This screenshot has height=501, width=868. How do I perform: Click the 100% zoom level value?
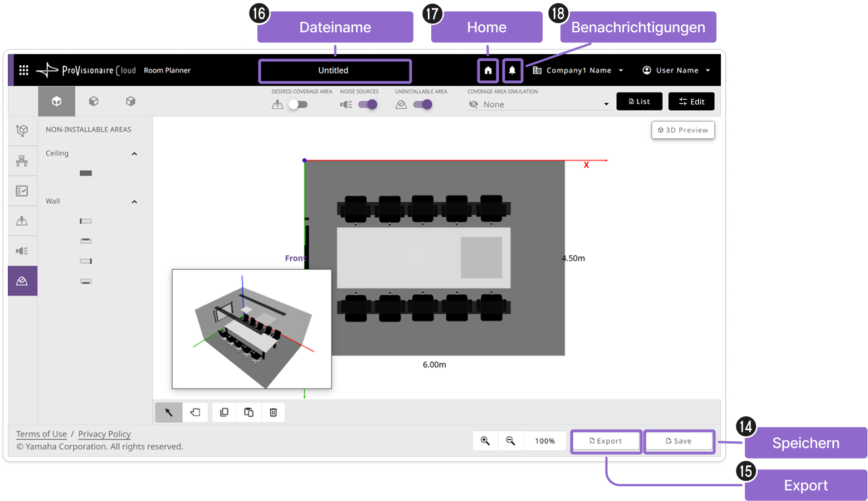point(545,441)
